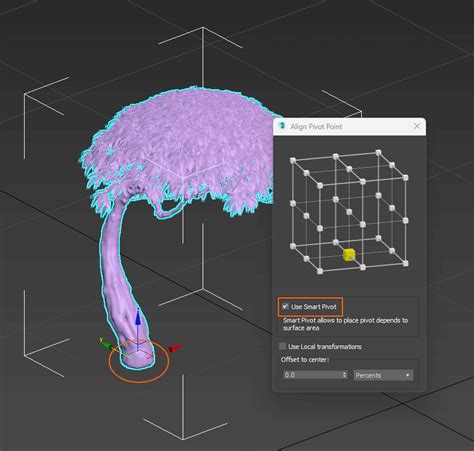Click the green Y-axis arrow of the gizmo
Viewport: 474px width, 451px height.
tap(106, 345)
